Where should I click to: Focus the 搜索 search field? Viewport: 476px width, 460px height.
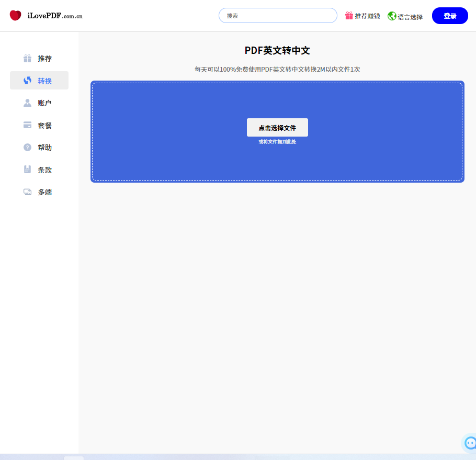(x=278, y=16)
